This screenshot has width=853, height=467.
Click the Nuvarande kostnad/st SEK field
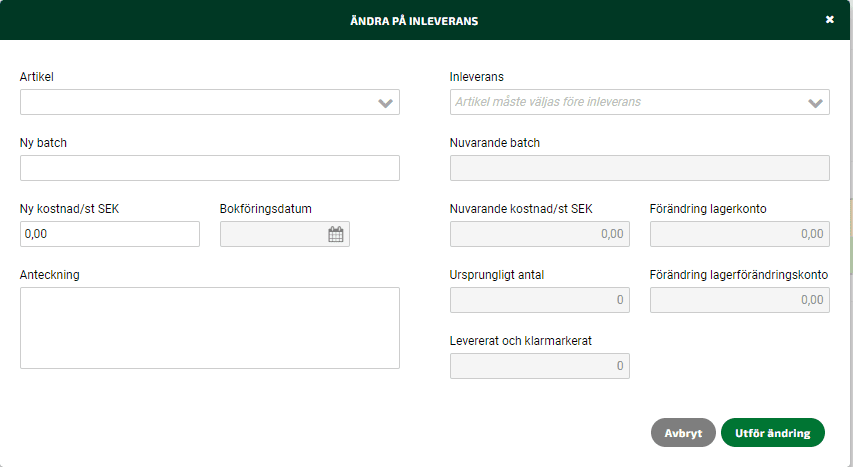point(540,234)
